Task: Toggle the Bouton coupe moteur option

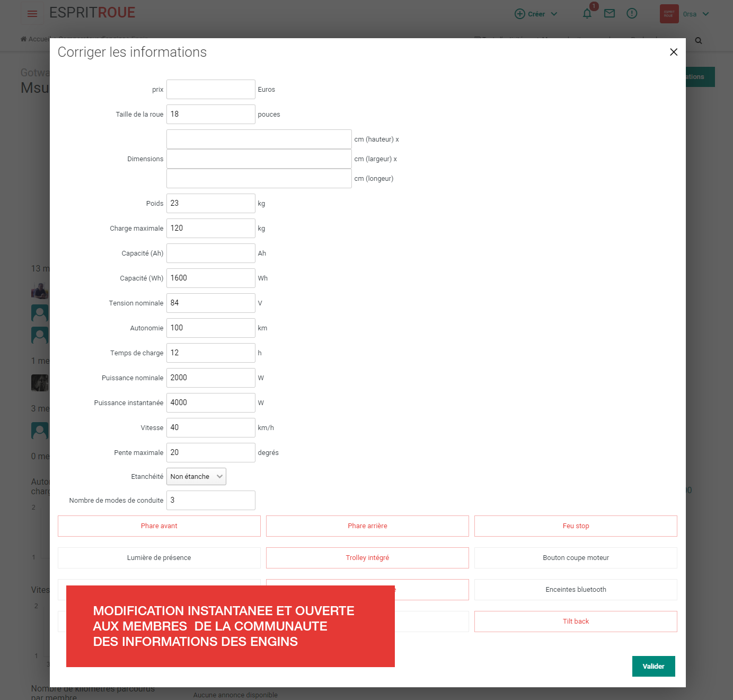Action: (576, 558)
